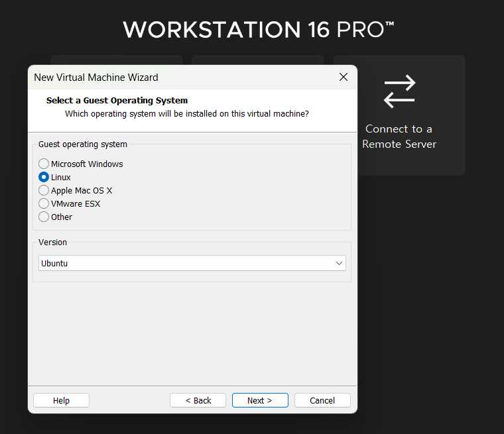Select the Microsoft Windows radio button

pyautogui.click(x=44, y=164)
